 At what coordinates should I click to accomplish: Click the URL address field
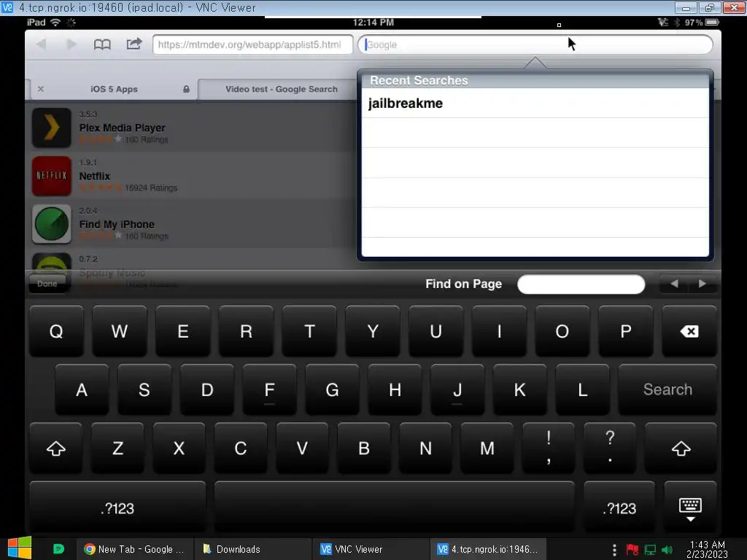[x=253, y=44]
